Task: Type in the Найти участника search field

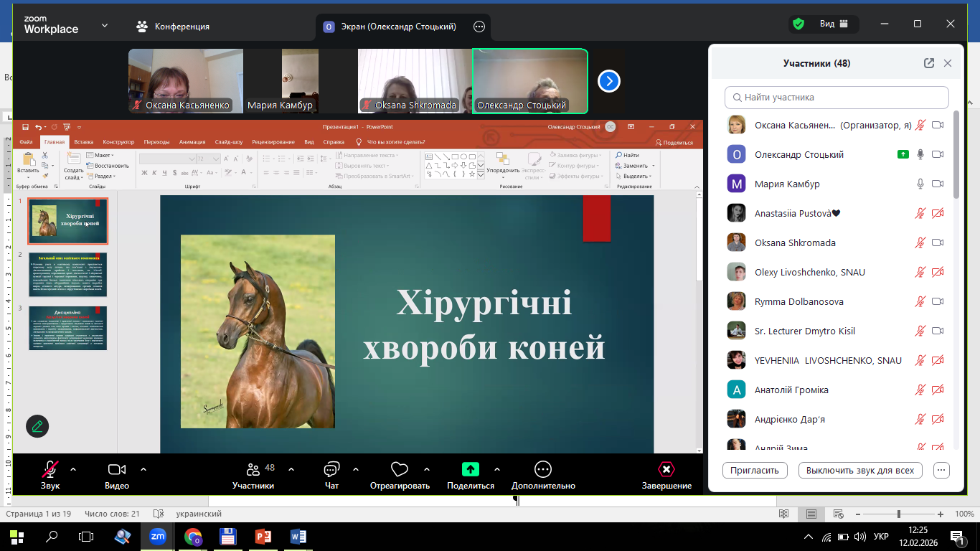Action: pyautogui.click(x=837, y=97)
